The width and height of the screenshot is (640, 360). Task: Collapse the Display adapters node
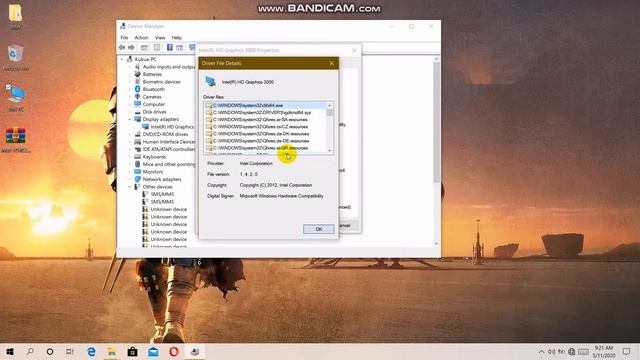[x=130, y=119]
